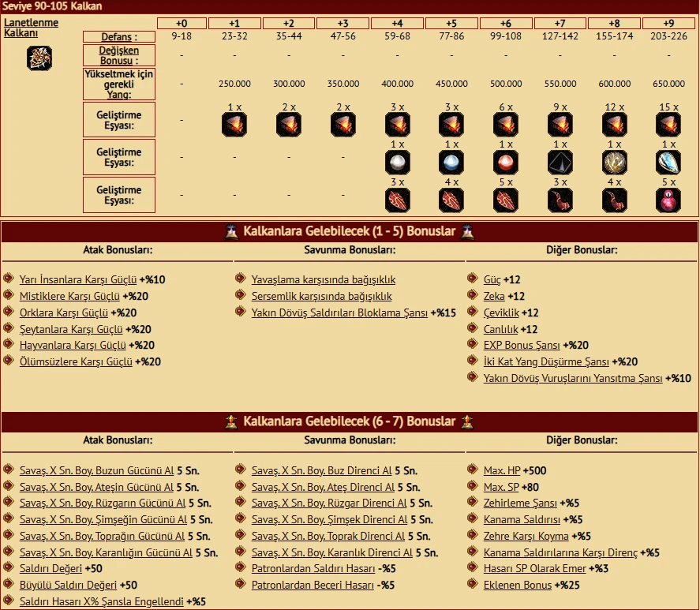Click the blue crystal icon under +9

(x=668, y=163)
